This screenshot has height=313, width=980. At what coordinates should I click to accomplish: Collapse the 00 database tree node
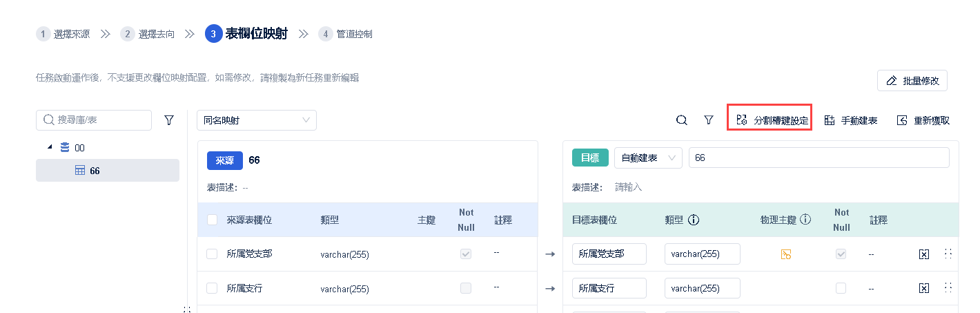(x=49, y=147)
